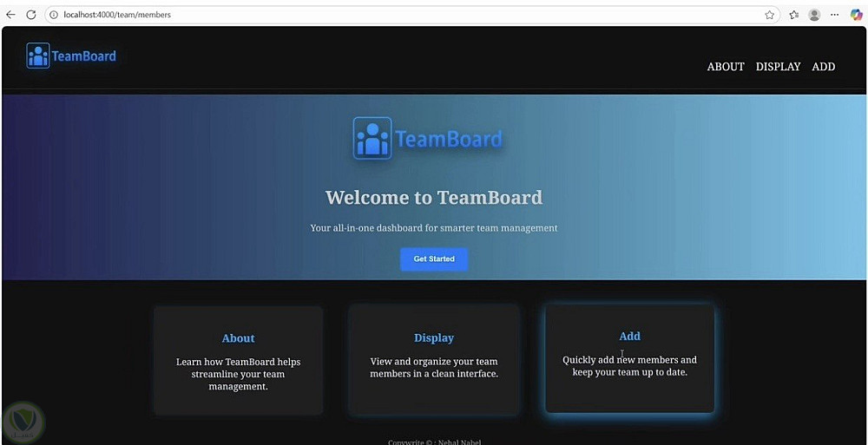Click the Welcome to TeamBoard heading
This screenshot has width=868, height=445.
434,198
